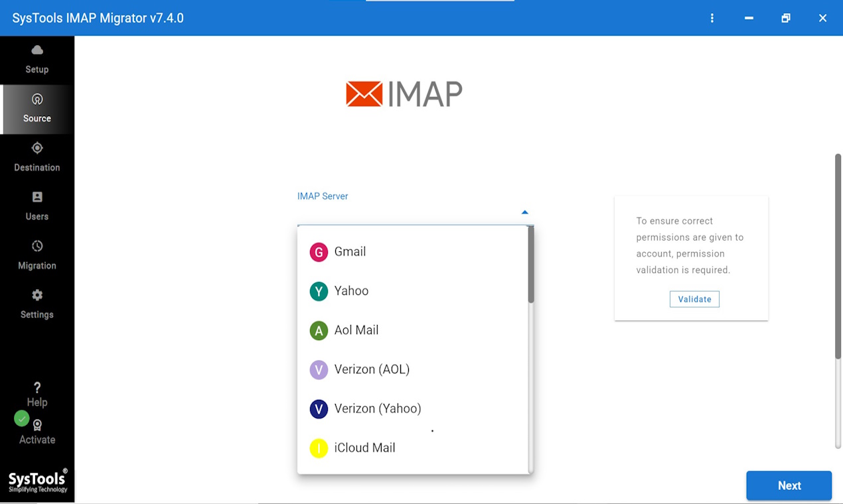Click the Validate button
This screenshot has height=504, width=843.
tap(694, 298)
